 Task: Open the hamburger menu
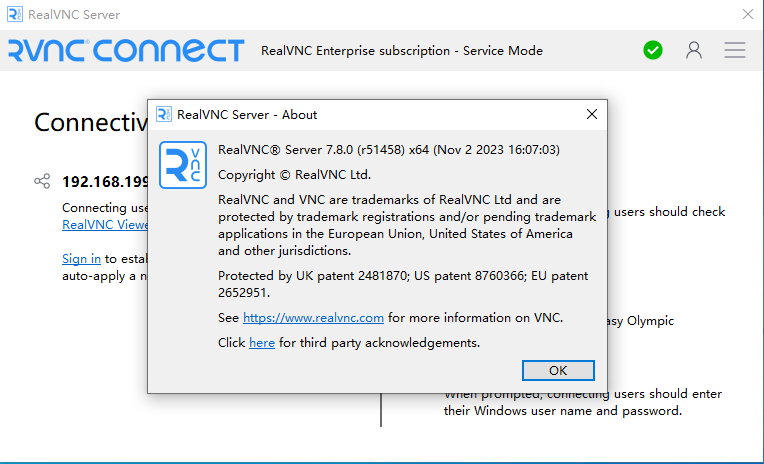tap(735, 50)
